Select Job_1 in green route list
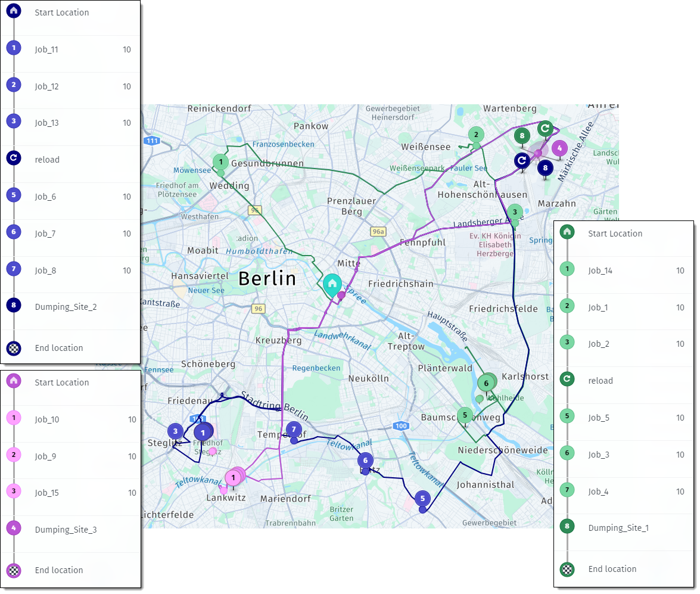Screen dimensions: 700x594 point(624,307)
